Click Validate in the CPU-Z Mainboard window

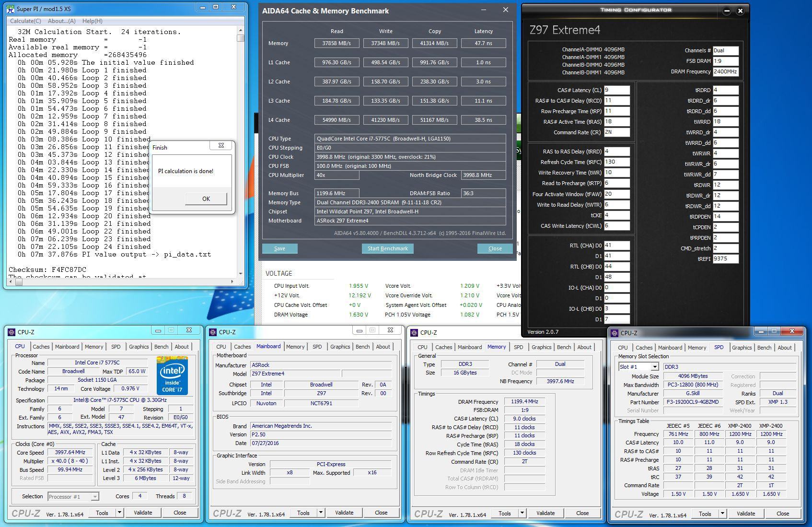tap(344, 513)
